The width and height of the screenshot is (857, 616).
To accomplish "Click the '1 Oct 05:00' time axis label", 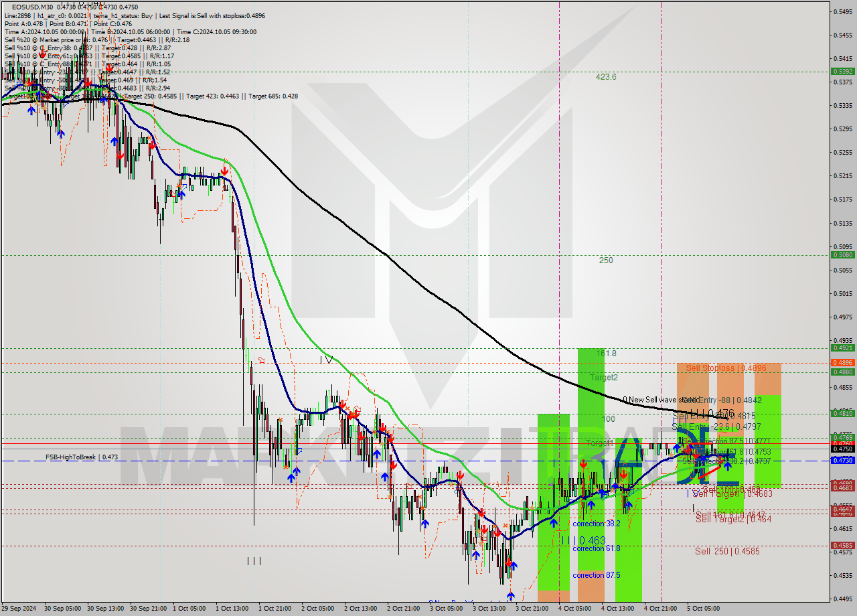I will (189, 609).
